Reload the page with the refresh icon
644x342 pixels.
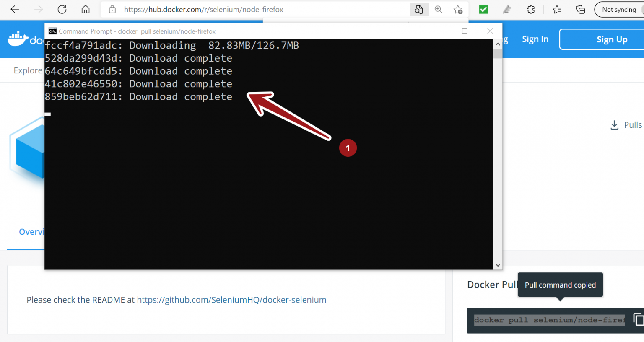(x=62, y=9)
